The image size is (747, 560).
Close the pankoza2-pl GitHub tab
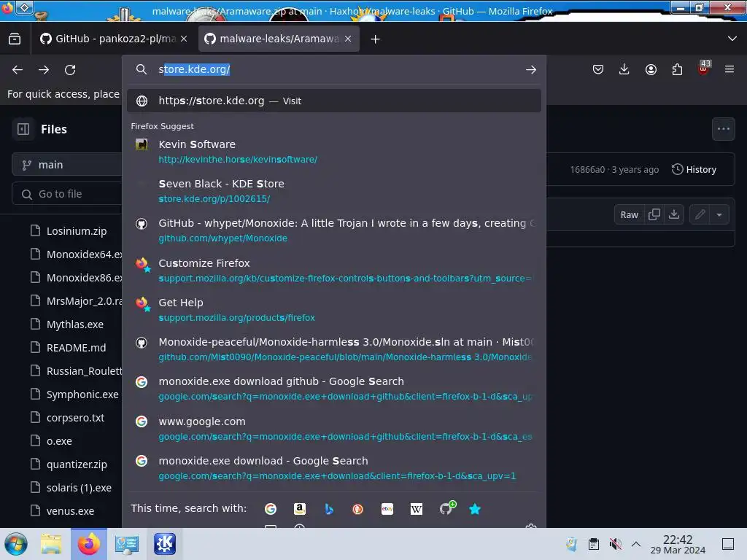tap(184, 39)
